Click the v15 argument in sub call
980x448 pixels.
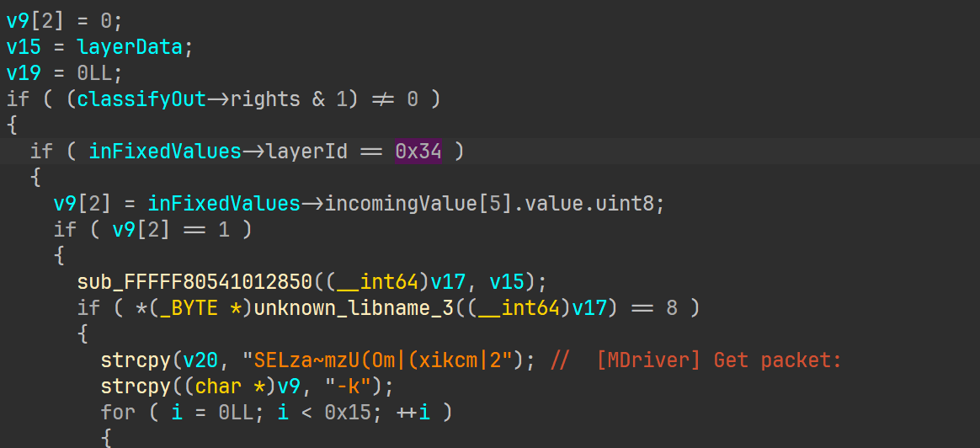tap(506, 282)
